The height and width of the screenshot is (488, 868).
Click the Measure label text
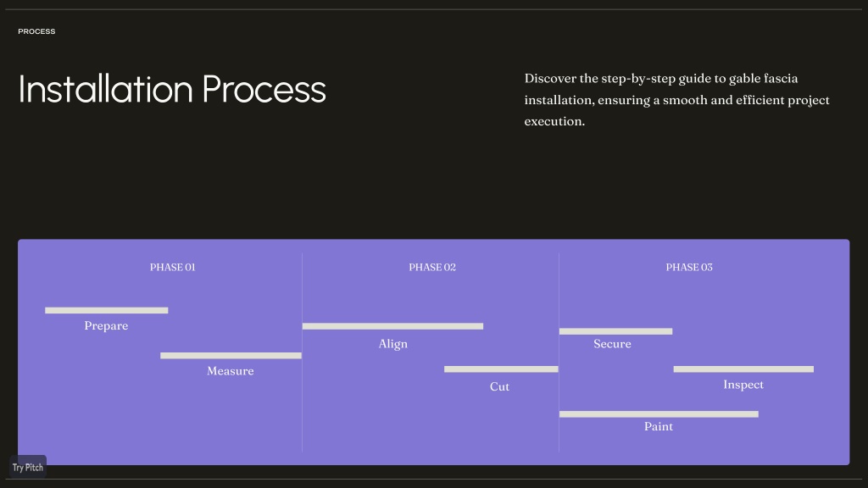[231, 371]
